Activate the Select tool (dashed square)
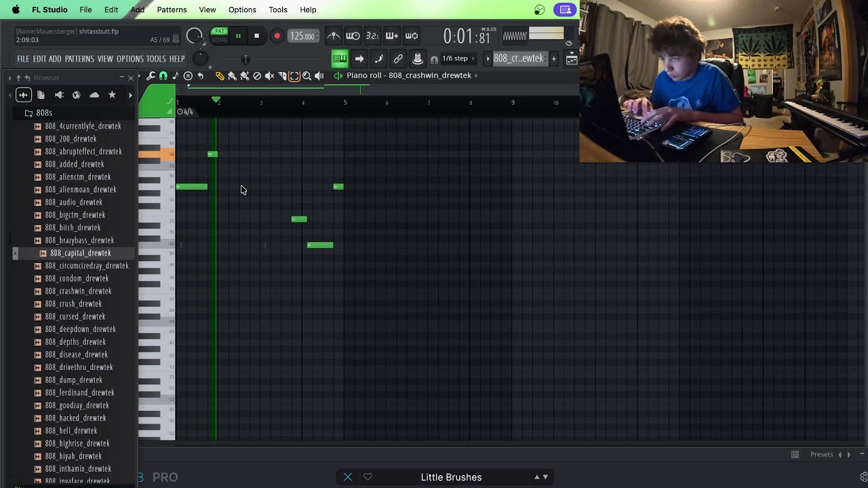The height and width of the screenshot is (488, 868). (x=294, y=76)
